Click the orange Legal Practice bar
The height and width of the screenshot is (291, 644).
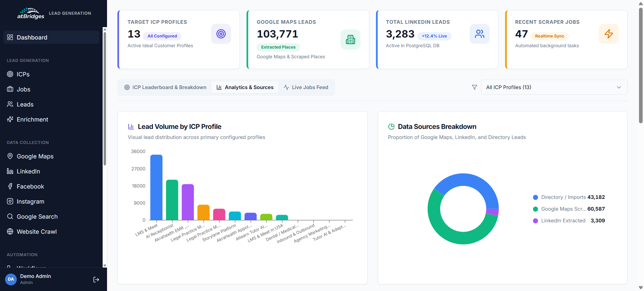point(204,212)
